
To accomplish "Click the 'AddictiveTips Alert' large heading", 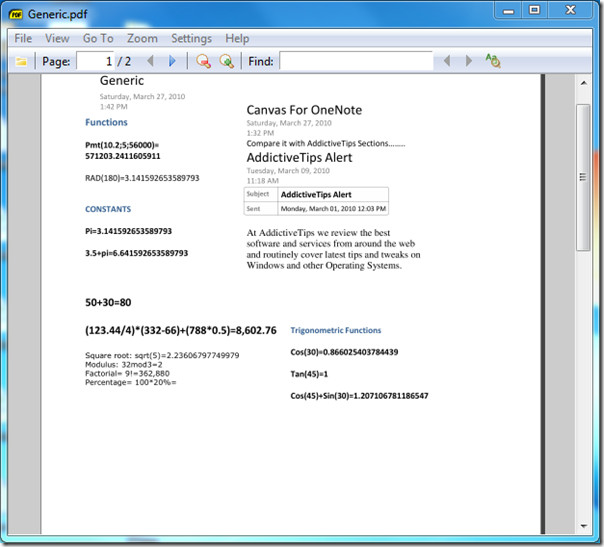I will click(299, 158).
